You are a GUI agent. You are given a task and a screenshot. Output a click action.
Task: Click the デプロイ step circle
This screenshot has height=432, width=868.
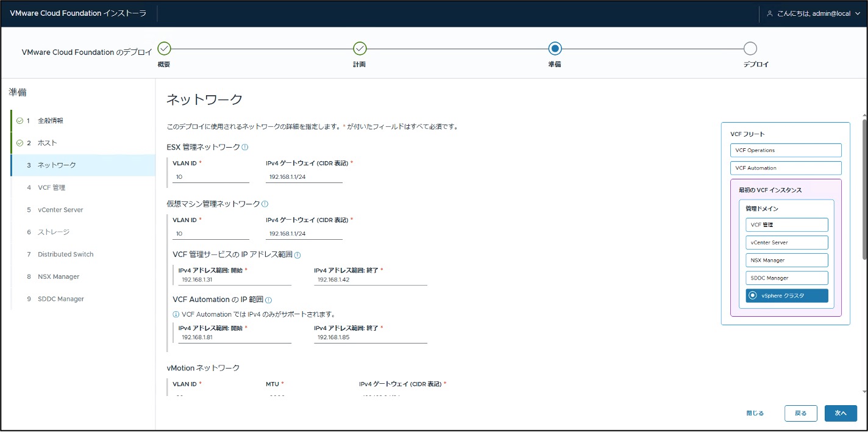pyautogui.click(x=750, y=48)
